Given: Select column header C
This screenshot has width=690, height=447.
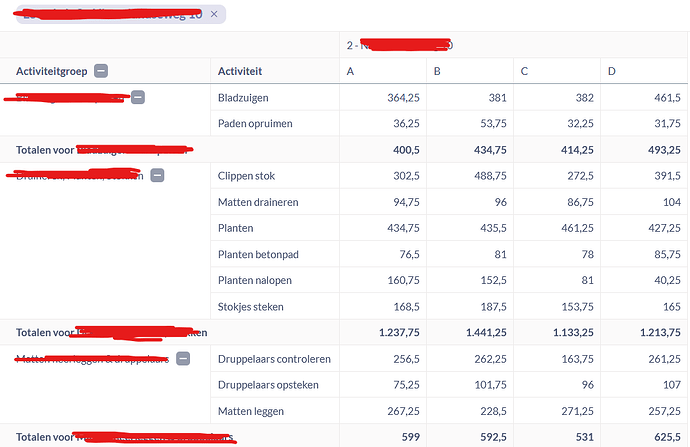Looking at the screenshot, I should [524, 71].
